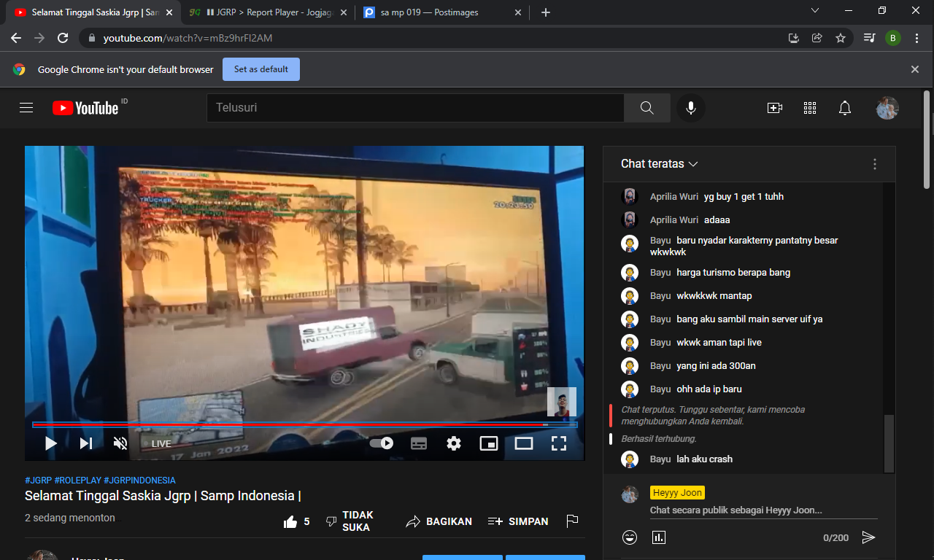Image resolution: width=934 pixels, height=560 pixels.
Task: Click Aprilia Wuri's "yg buy 1 get 1 tuhh" message
Action: coord(744,197)
